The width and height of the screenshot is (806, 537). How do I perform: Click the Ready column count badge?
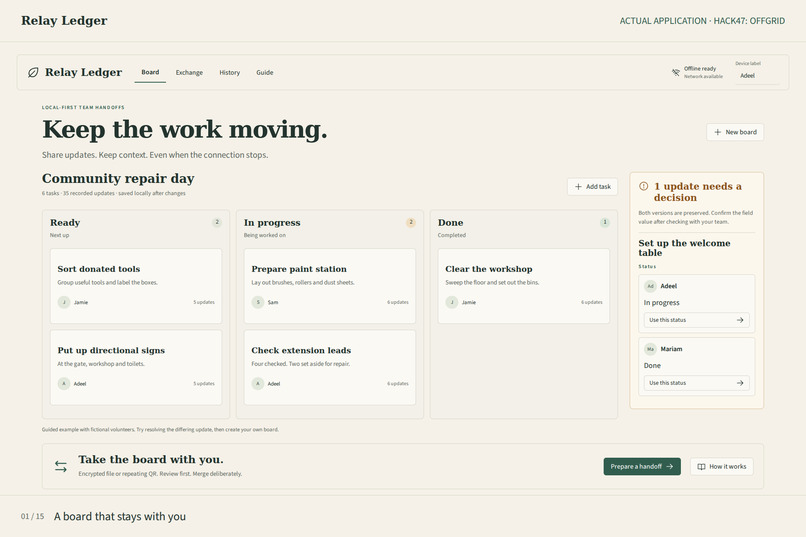(x=217, y=223)
